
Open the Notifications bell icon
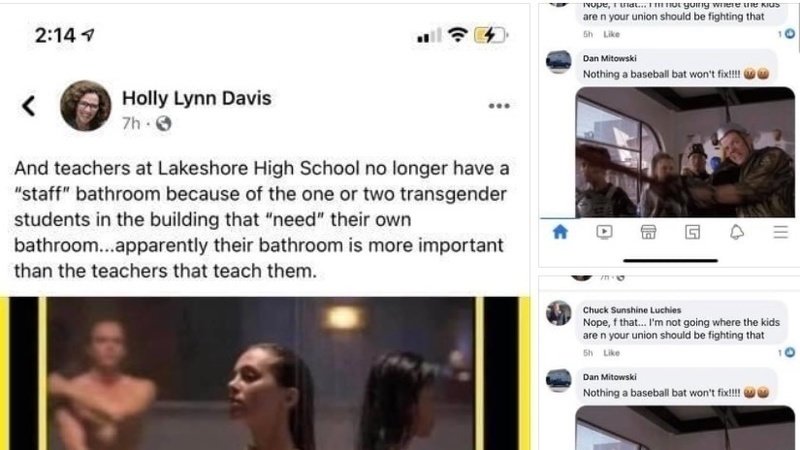coord(737,232)
